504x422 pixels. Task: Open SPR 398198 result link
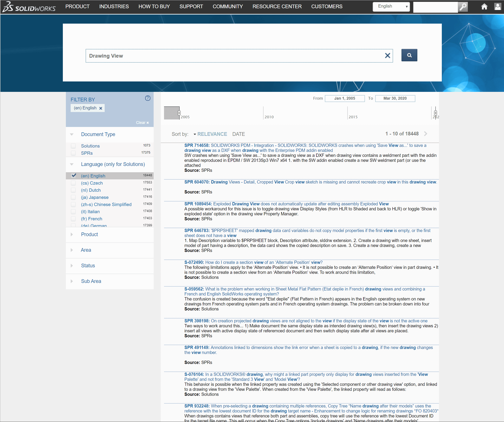(x=306, y=321)
